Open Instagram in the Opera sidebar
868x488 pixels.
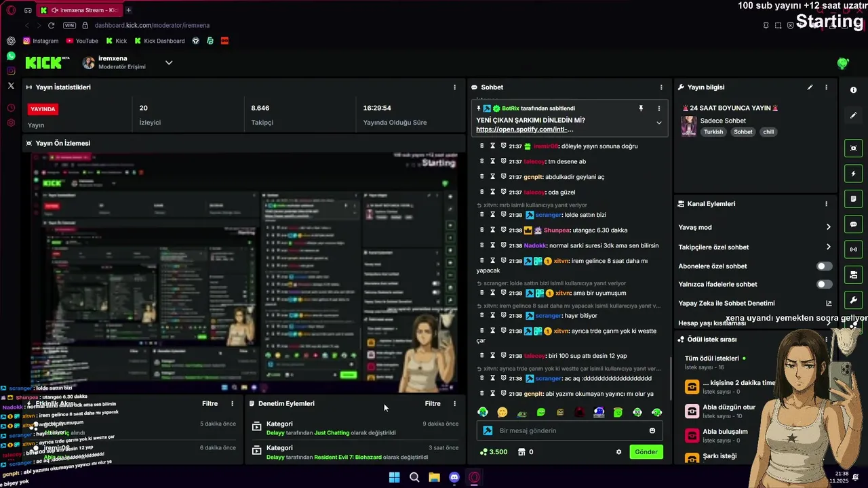pos(11,70)
